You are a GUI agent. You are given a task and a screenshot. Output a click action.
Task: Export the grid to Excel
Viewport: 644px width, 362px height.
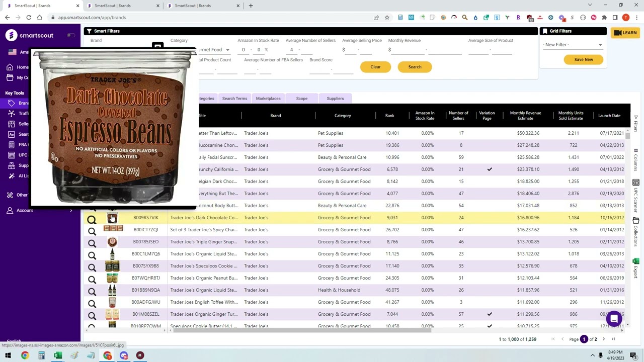coord(636,268)
